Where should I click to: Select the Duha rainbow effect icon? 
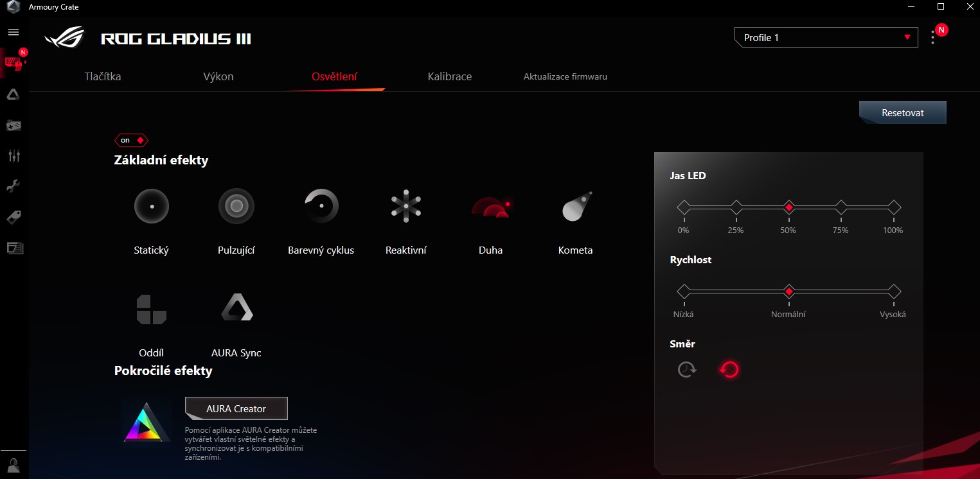click(x=491, y=206)
